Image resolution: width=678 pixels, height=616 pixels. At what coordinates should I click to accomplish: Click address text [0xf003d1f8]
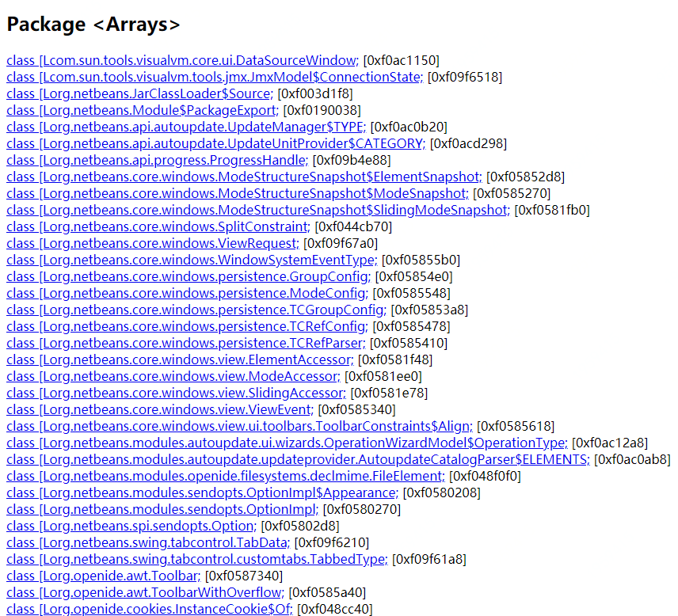click(315, 93)
